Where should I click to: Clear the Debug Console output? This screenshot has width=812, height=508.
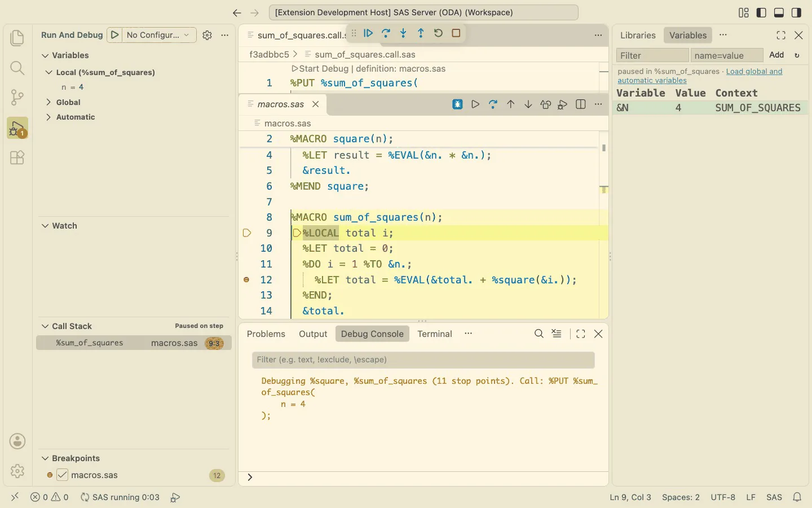pos(557,334)
